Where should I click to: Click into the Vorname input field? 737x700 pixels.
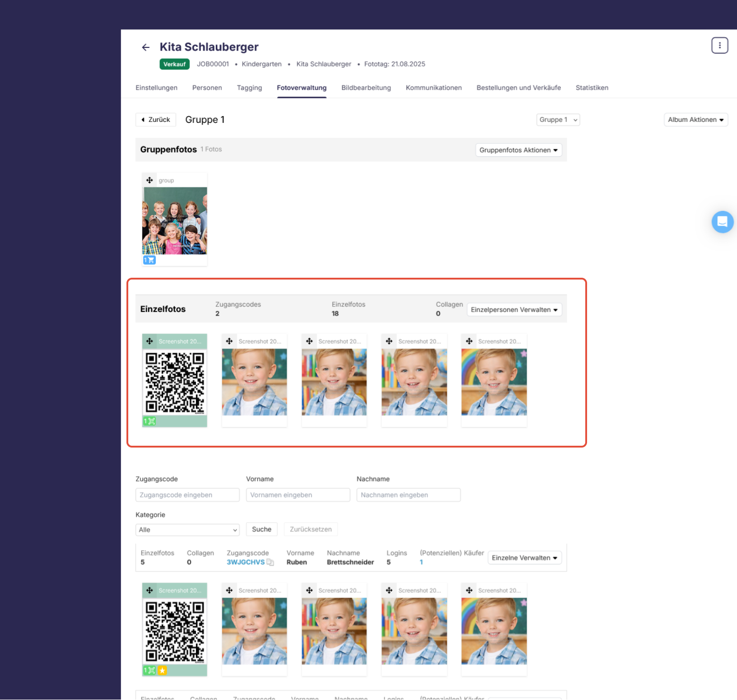click(x=298, y=495)
